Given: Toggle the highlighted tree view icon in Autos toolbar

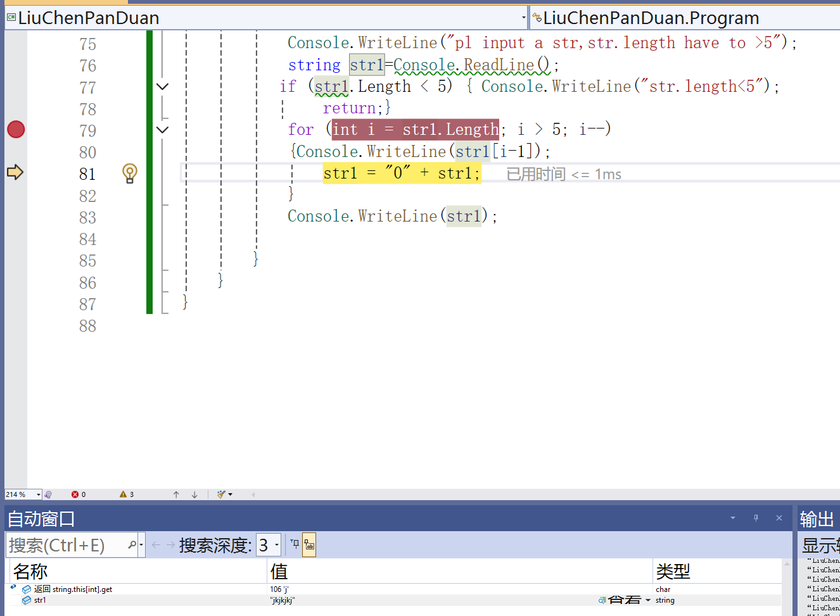Looking at the screenshot, I should (x=309, y=545).
